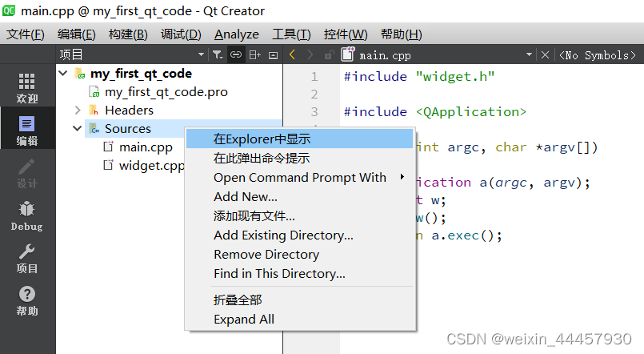
Task: Choose 添加现有文件... from context menu
Action: (x=299, y=216)
